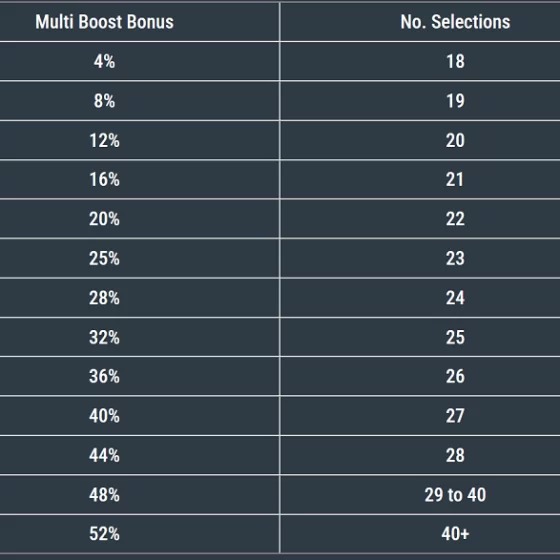Select the Multi Boost Bonus column header

tap(104, 22)
